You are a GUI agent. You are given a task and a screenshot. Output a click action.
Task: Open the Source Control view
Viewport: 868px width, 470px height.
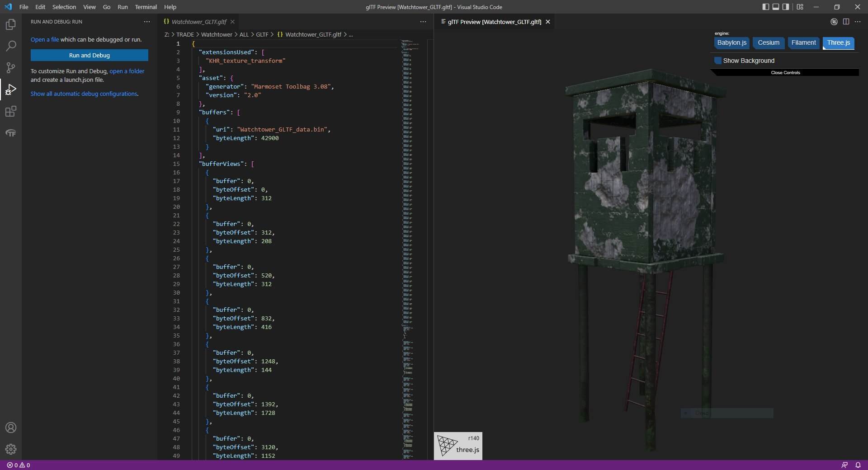(x=11, y=67)
